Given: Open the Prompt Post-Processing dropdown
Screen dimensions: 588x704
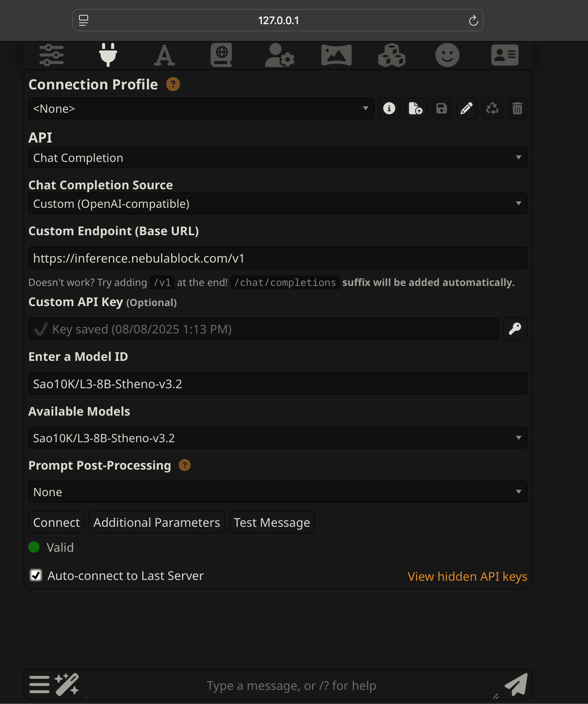Looking at the screenshot, I should click(x=278, y=492).
